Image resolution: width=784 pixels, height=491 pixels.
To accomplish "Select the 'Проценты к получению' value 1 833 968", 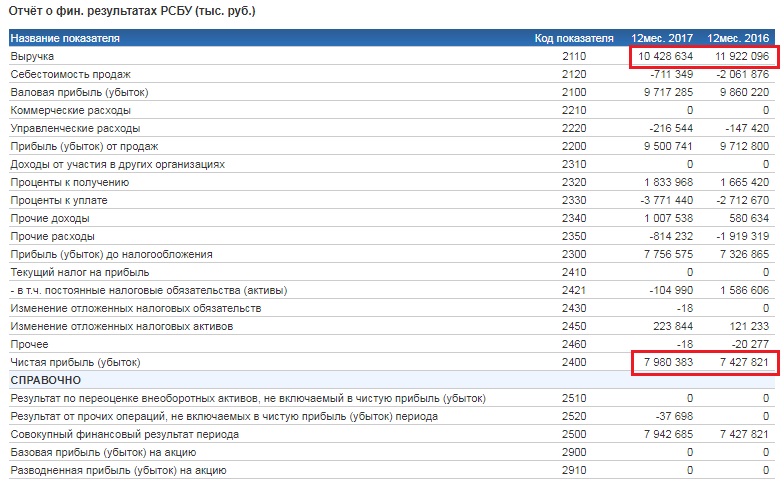I will point(664,183).
